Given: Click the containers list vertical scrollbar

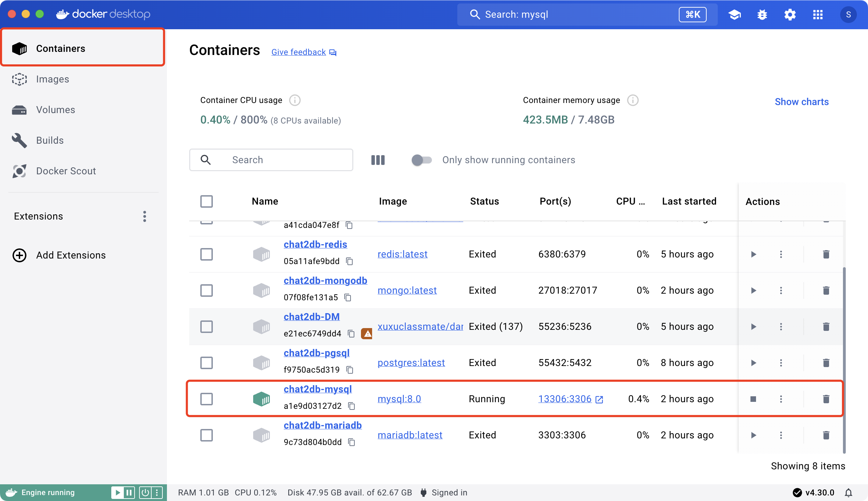Looking at the screenshot, I should click(844, 360).
